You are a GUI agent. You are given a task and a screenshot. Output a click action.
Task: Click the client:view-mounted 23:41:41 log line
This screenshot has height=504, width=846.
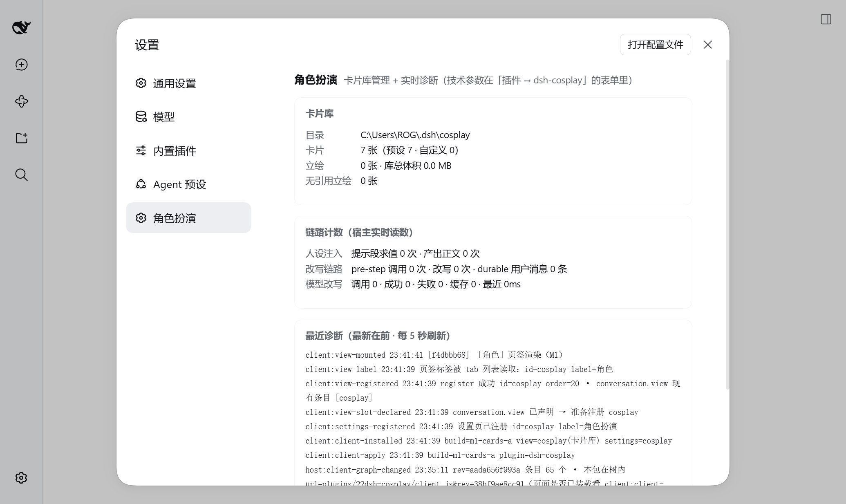point(434,355)
